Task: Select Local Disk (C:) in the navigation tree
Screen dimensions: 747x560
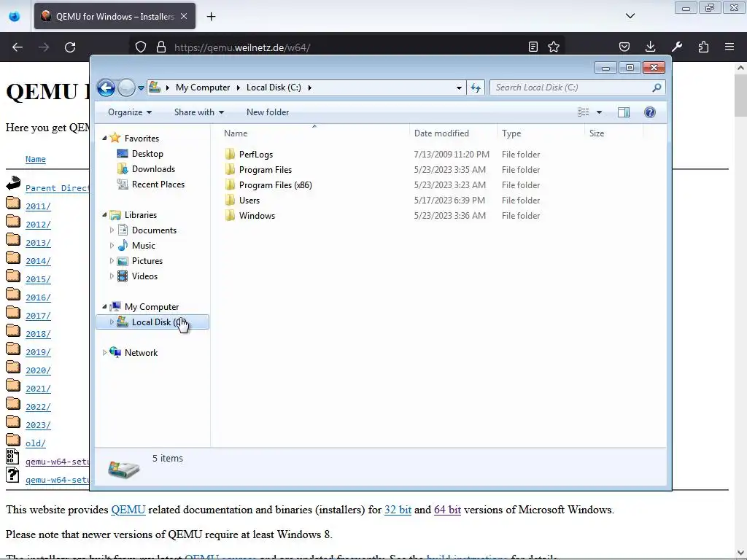Action: [x=152, y=322]
